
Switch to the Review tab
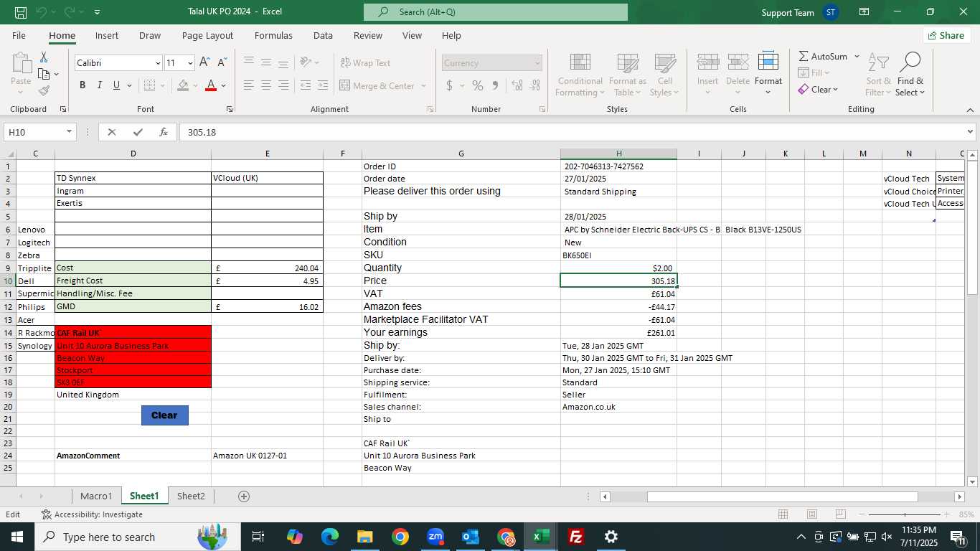[x=368, y=35]
